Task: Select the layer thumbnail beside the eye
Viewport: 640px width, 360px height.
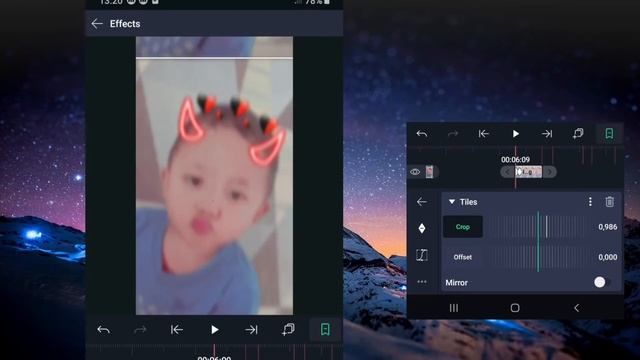Action: (429, 172)
